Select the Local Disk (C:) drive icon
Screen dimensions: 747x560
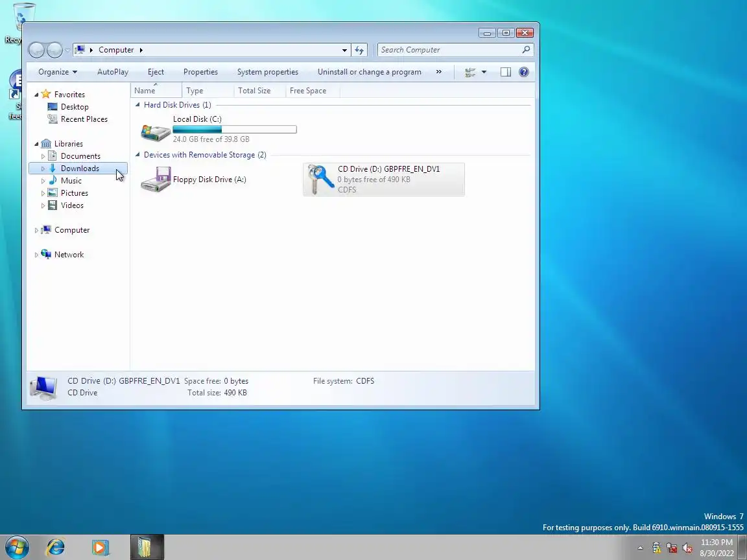click(156, 132)
